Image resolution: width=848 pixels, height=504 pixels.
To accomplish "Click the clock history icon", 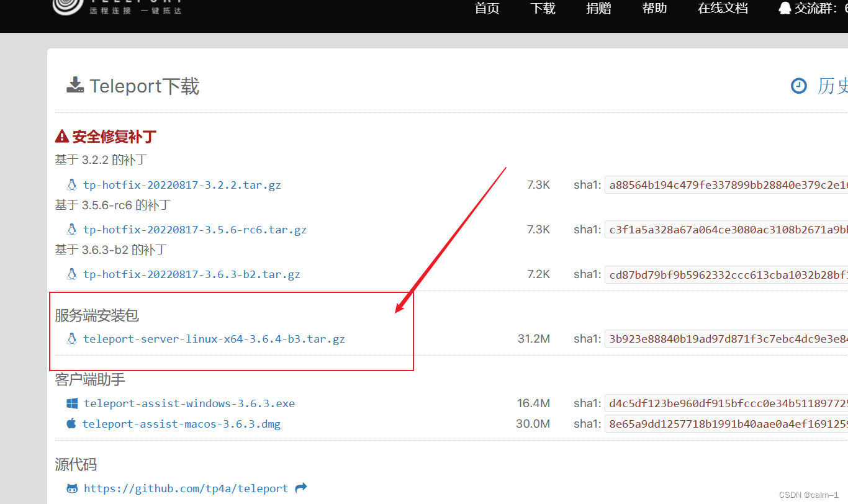I will click(799, 86).
